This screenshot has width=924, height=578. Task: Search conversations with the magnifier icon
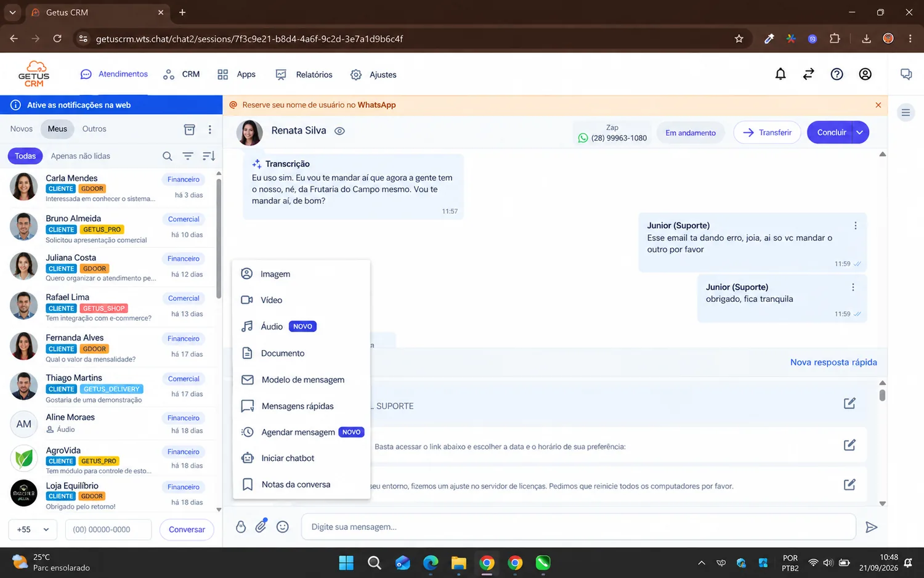coord(167,156)
